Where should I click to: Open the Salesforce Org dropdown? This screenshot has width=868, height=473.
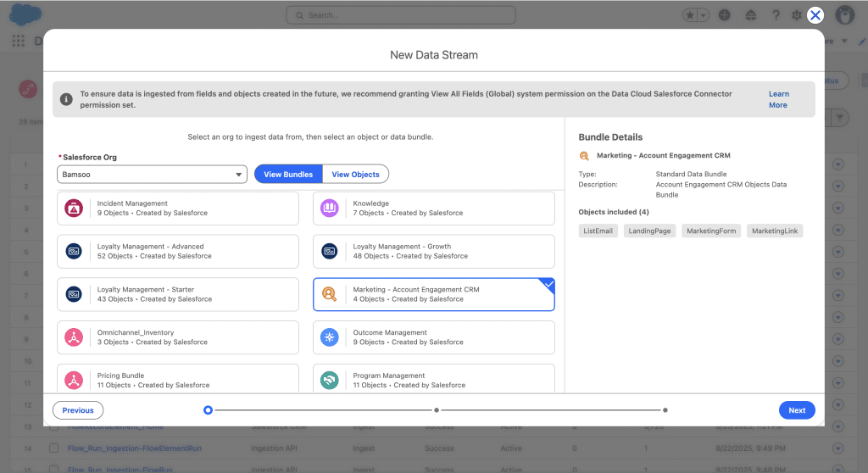(x=152, y=175)
